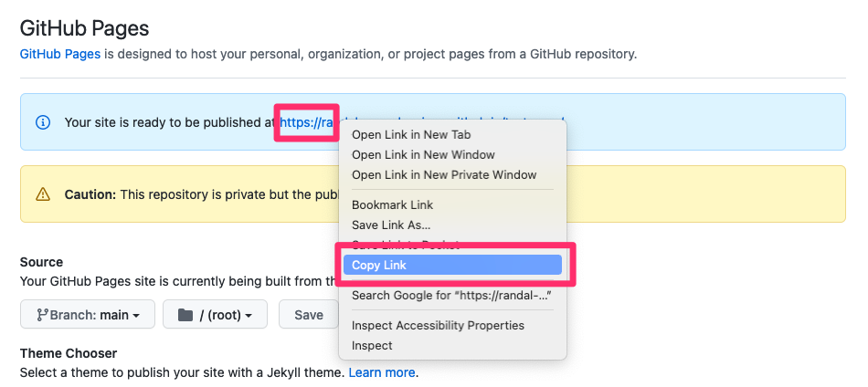Image resolution: width=868 pixels, height=387 pixels.
Task: Click the git branch icon beside Branch: main
Action: coord(42,315)
